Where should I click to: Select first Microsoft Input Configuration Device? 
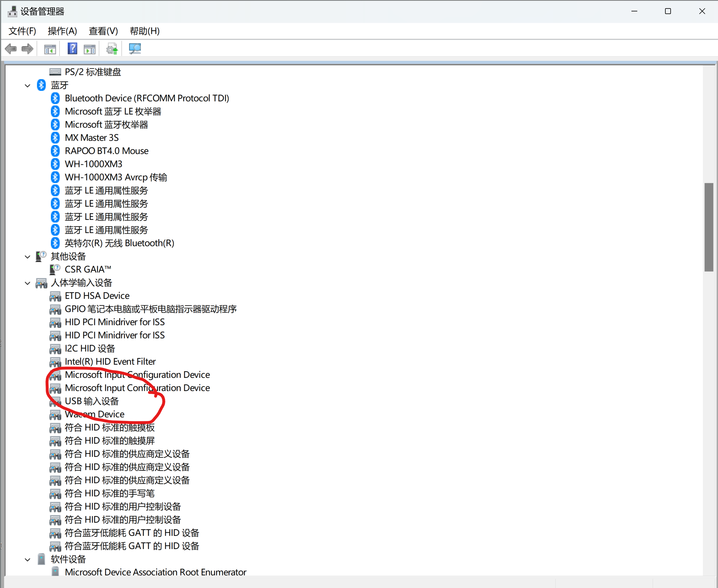[x=137, y=375]
